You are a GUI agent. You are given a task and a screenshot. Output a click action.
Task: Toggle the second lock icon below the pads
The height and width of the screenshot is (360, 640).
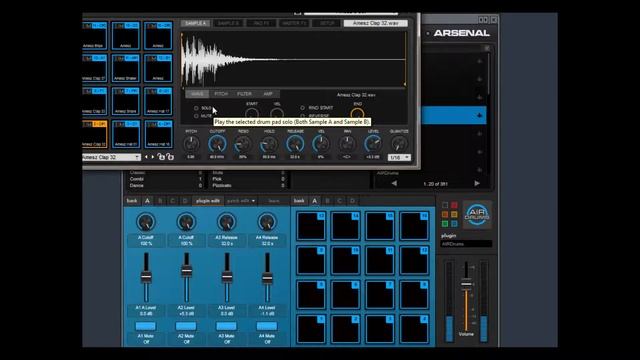(170, 157)
